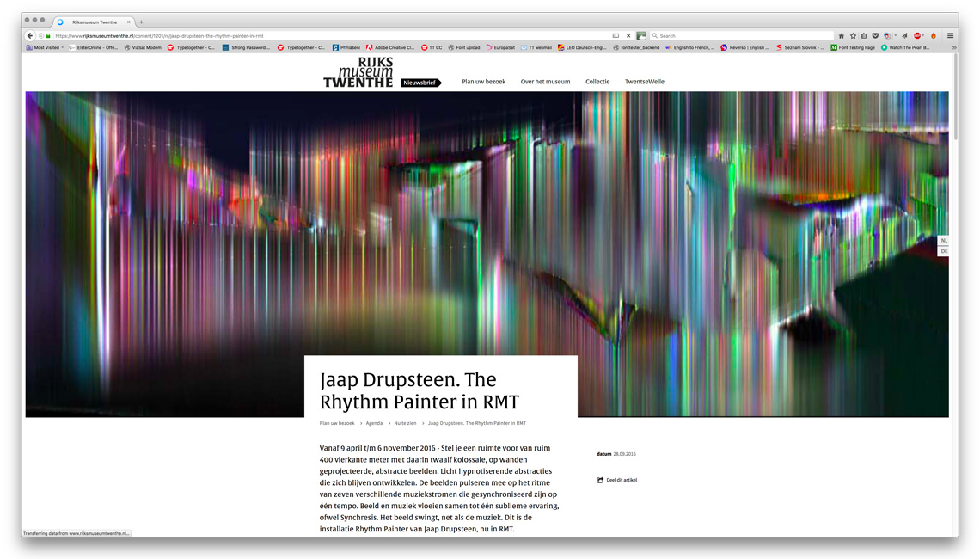Click the page vertical scrollbar
The height and width of the screenshot is (559, 980).
pyautogui.click(x=956, y=97)
